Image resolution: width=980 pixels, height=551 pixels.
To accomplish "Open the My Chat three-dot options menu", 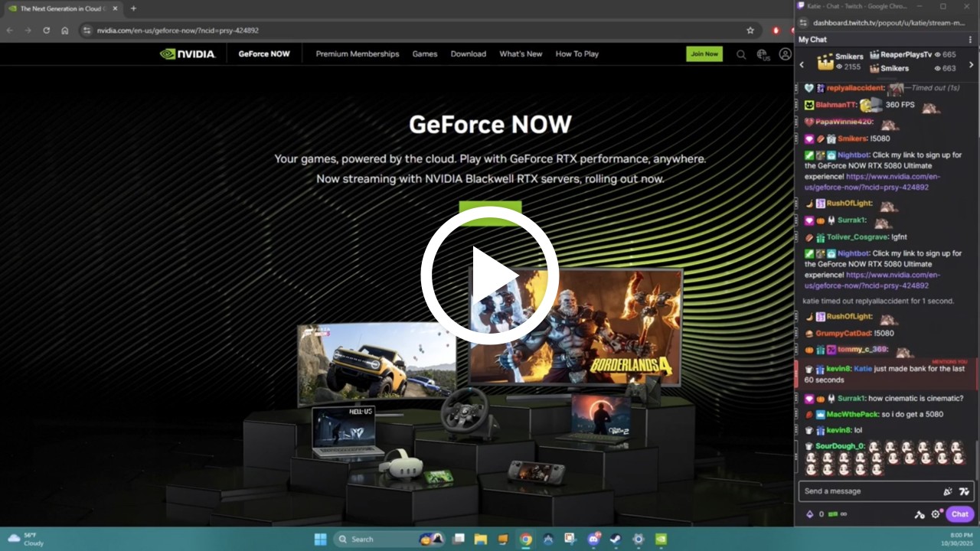I will coord(971,40).
